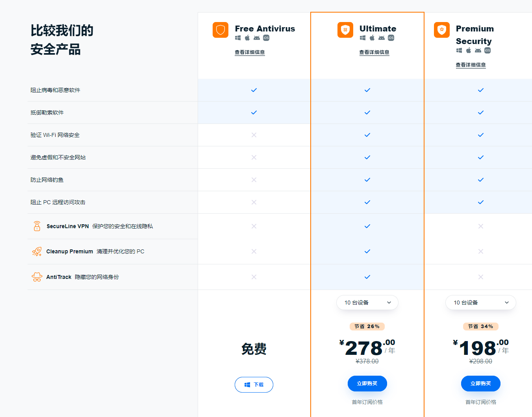The width and height of the screenshot is (532, 417).
Task: Click the Android icon under Free Antivirus
Action: [x=257, y=38]
